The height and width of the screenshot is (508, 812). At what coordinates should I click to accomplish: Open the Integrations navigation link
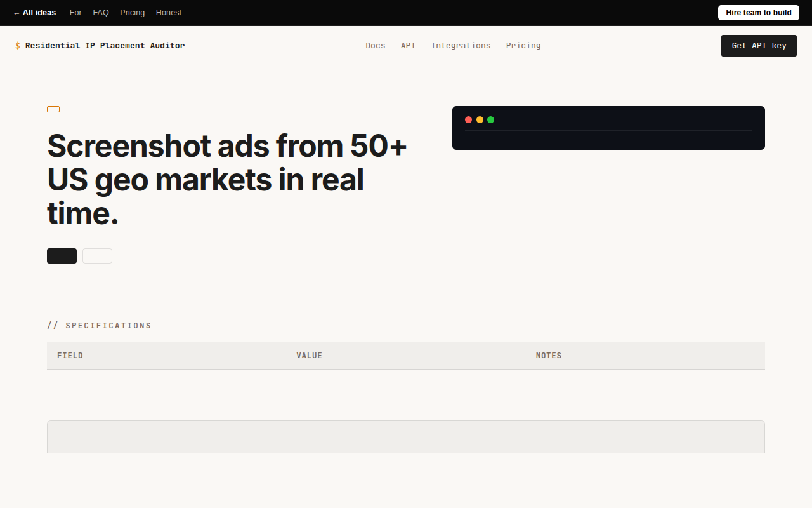pos(461,46)
